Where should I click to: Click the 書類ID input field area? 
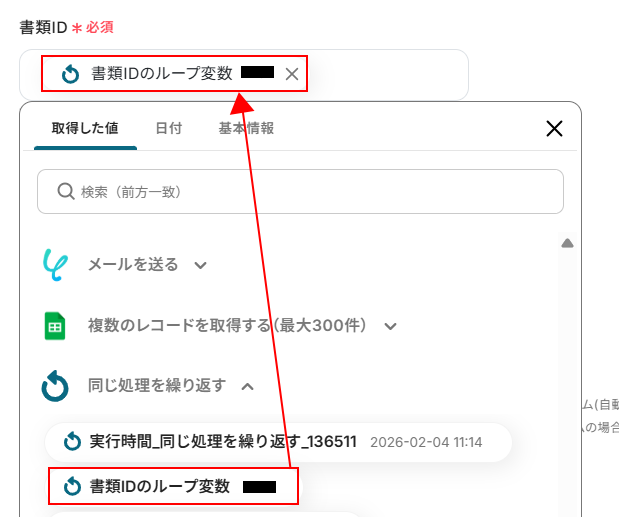click(244, 75)
